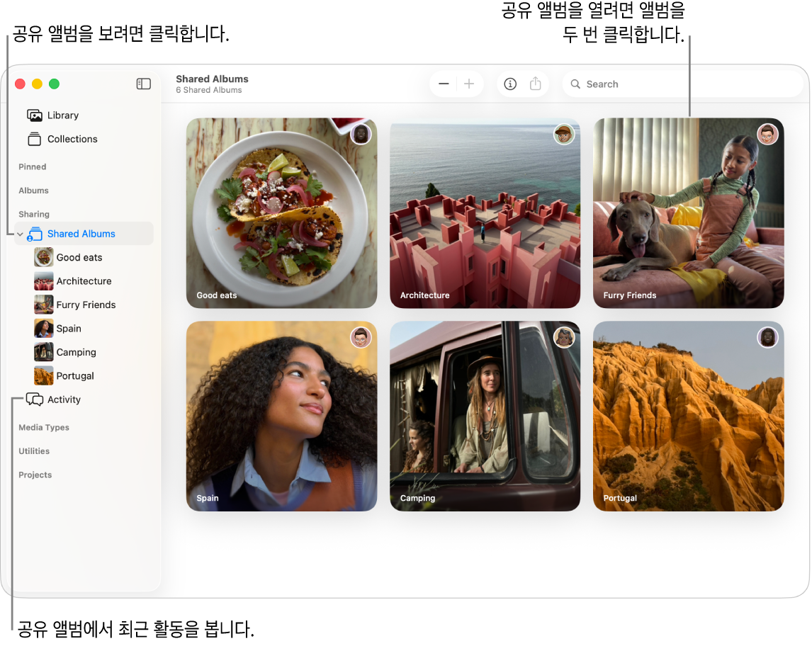The width and height of the screenshot is (812, 646).
Task: Select Library label in the sidebar
Action: 63,115
